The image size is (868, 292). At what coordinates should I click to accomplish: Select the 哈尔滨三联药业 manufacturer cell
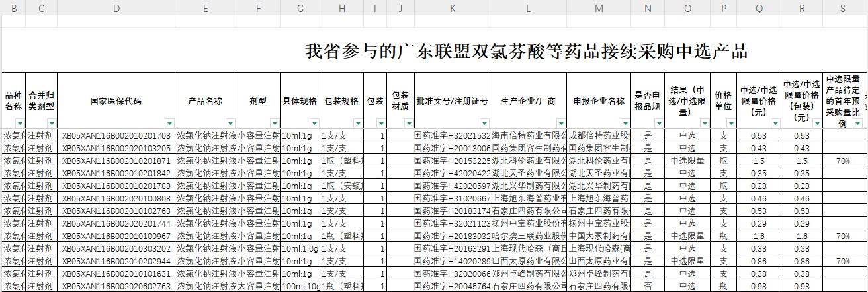(528, 236)
